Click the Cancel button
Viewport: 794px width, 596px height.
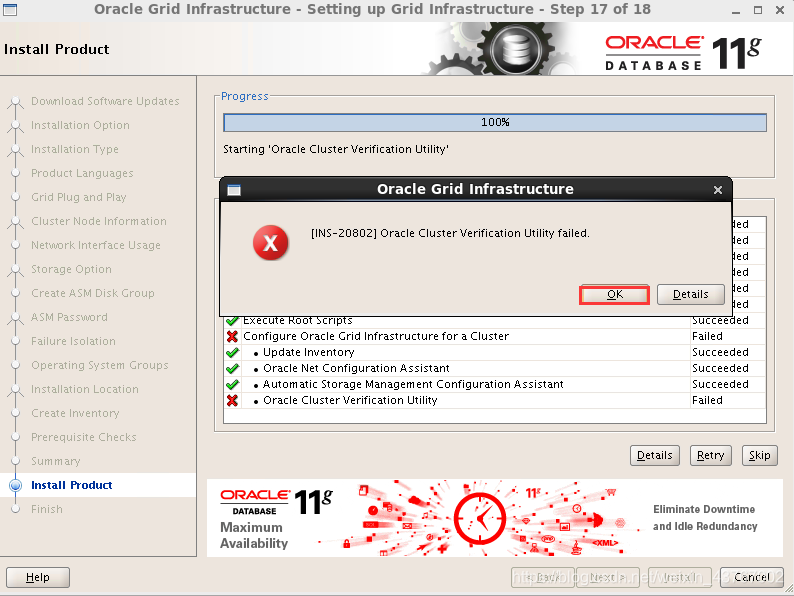coord(751,577)
